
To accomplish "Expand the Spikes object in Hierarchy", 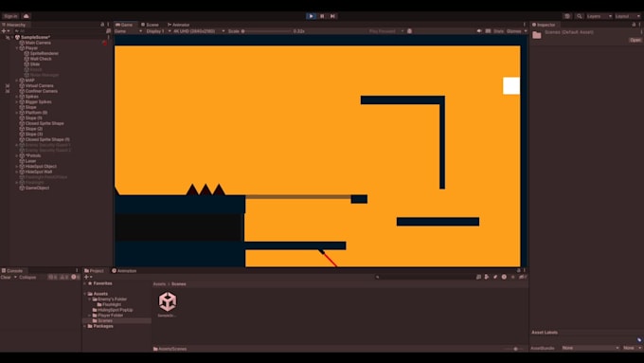I will (x=17, y=96).
